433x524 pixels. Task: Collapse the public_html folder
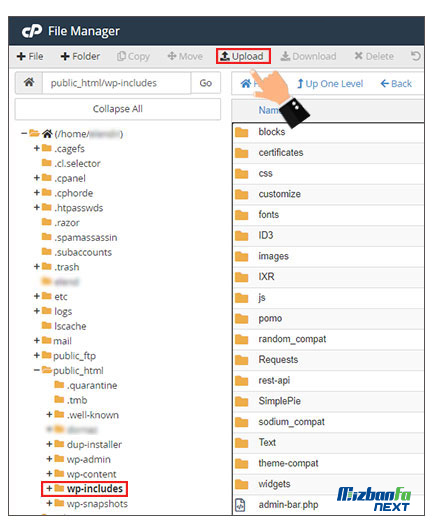(37, 370)
